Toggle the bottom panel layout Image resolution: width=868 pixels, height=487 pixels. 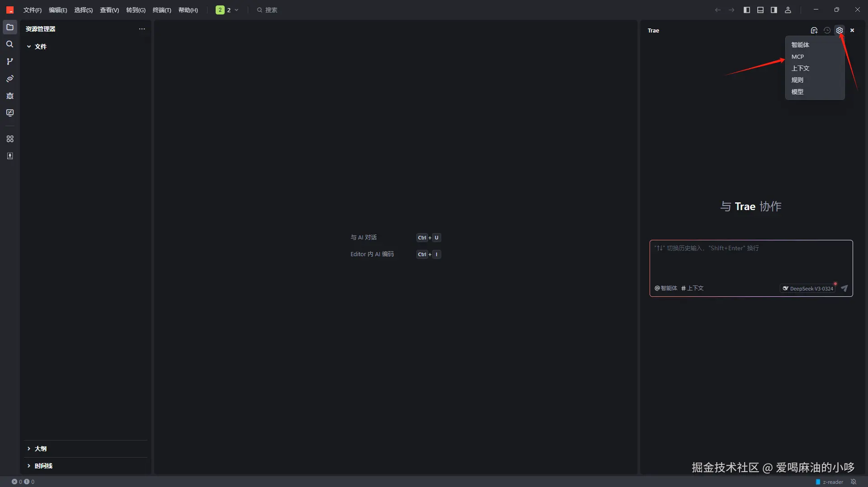tap(760, 10)
